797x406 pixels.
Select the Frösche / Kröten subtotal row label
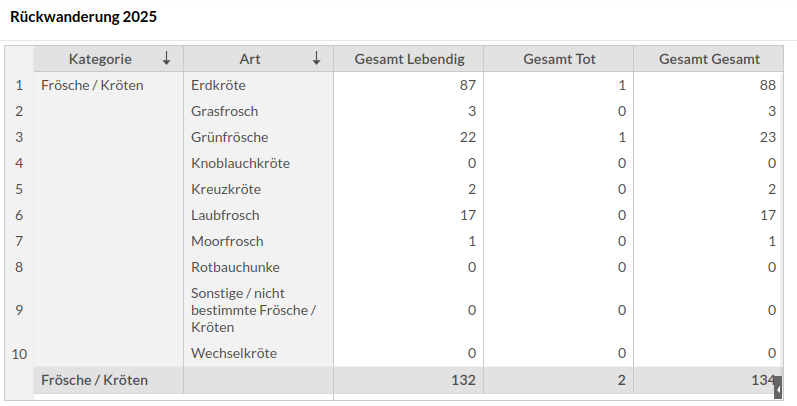pos(95,380)
